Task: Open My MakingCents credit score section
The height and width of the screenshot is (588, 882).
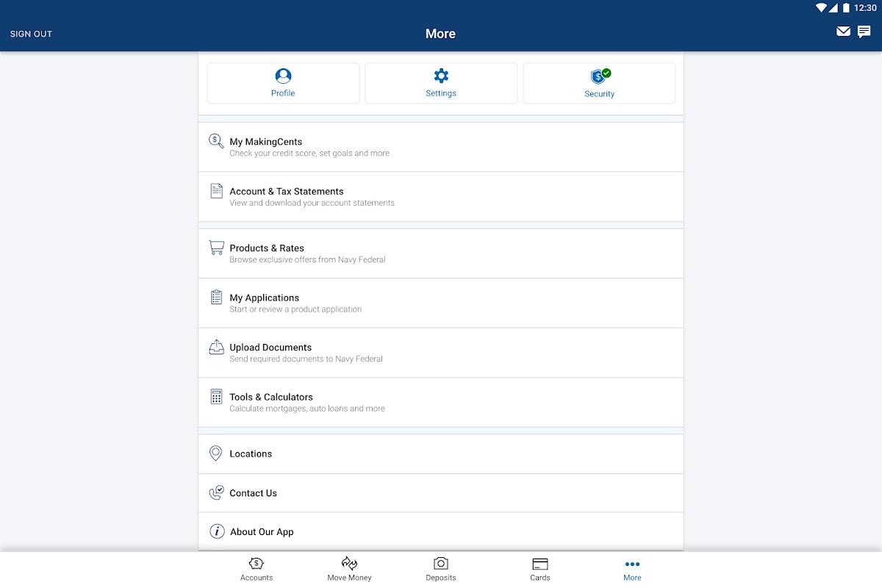Action: [441, 147]
